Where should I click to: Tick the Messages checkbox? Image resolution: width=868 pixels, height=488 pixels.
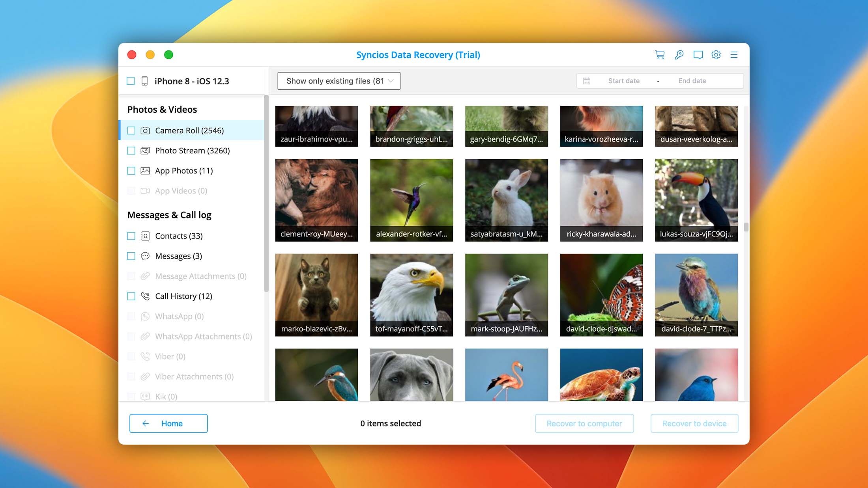point(131,256)
